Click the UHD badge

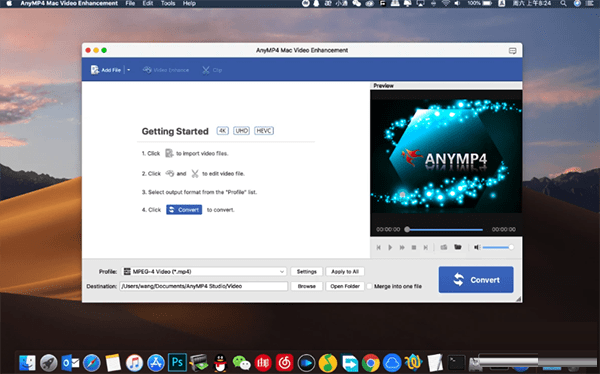pos(241,131)
